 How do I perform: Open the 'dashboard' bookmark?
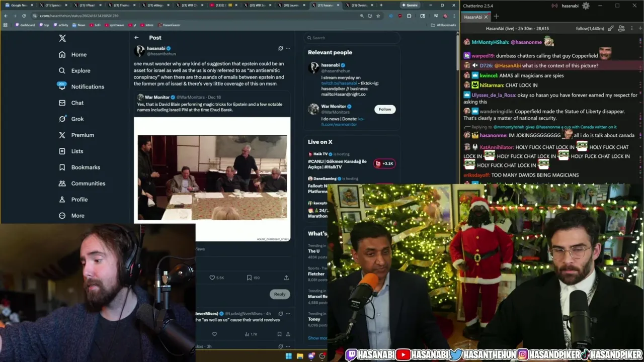coord(25,25)
